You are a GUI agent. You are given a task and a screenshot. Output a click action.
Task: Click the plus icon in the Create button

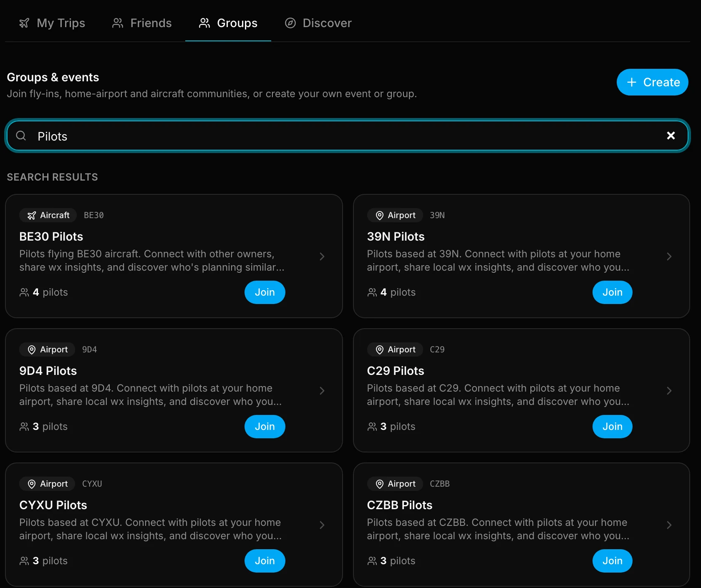pyautogui.click(x=632, y=82)
